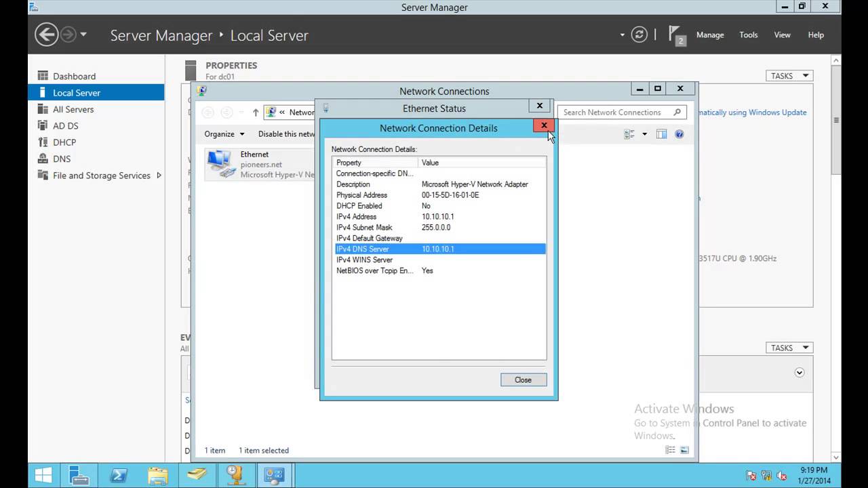Open the Organize dropdown in Network Connections
Viewport: 868px width, 488px height.
(224, 134)
